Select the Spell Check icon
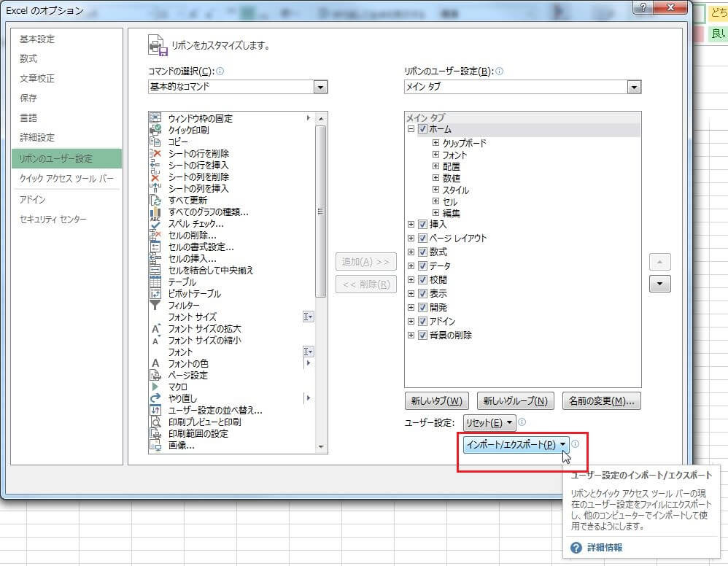728x566 pixels. coord(155,223)
